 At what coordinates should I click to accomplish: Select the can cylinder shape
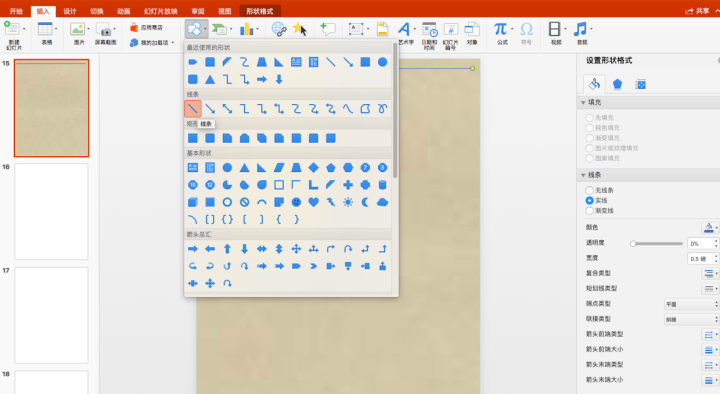pyautogui.click(x=382, y=185)
